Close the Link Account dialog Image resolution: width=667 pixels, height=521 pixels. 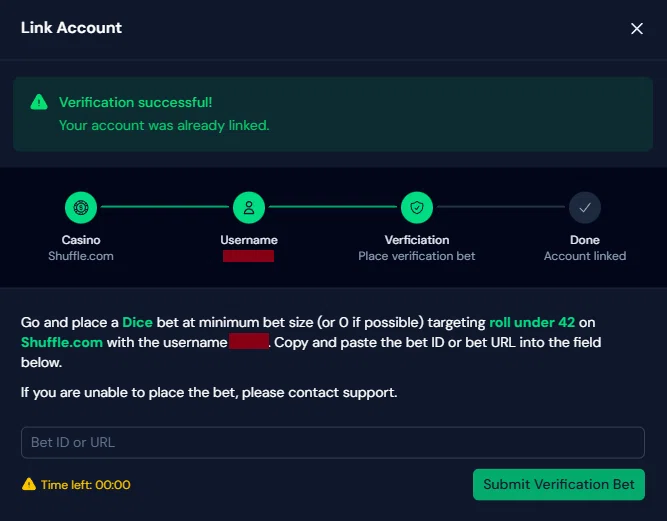point(637,29)
